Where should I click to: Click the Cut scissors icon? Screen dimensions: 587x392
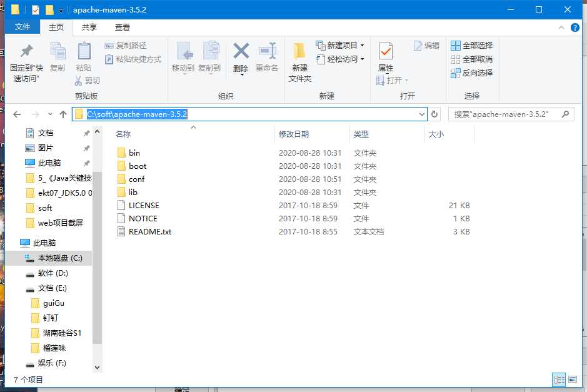(x=78, y=81)
